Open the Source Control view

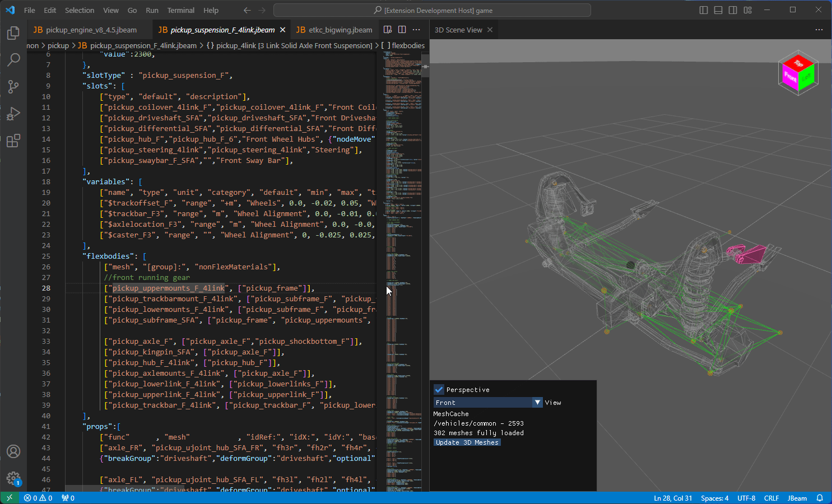13,86
